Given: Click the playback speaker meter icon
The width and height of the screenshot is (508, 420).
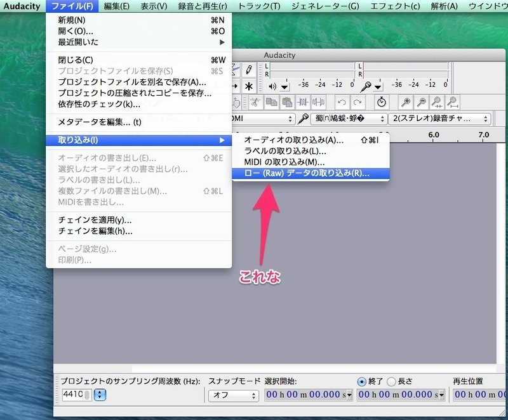Looking at the screenshot, I should (272, 86).
